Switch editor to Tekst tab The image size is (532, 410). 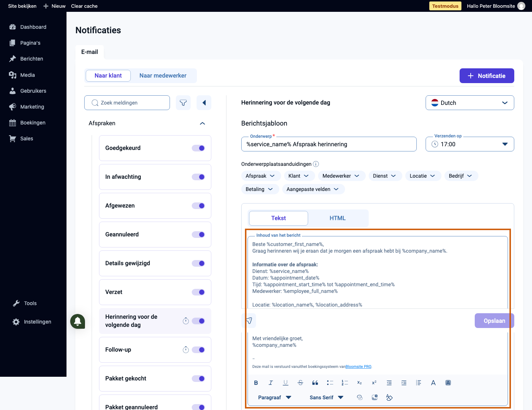(x=279, y=218)
